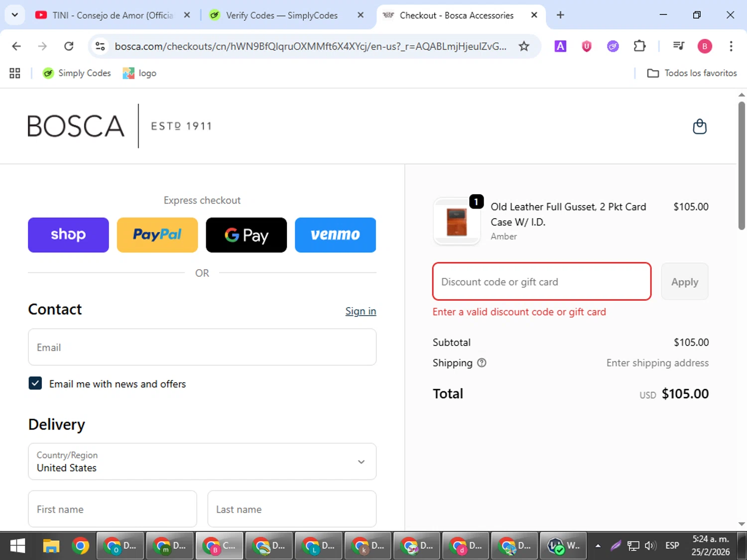Viewport: 747px width, 560px height.
Task: Uncheck Email me with news and offers
Action: 35,383
